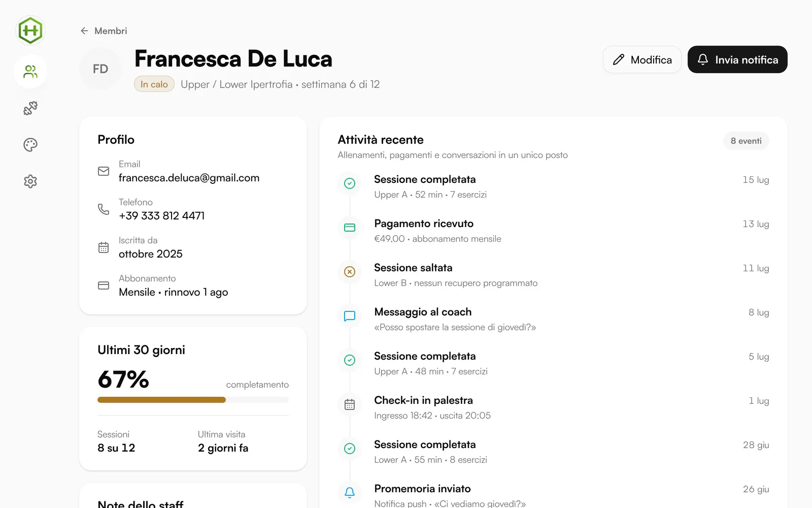The height and width of the screenshot is (508, 812).
Task: Open the Sessione saltata event
Action: pos(553,275)
